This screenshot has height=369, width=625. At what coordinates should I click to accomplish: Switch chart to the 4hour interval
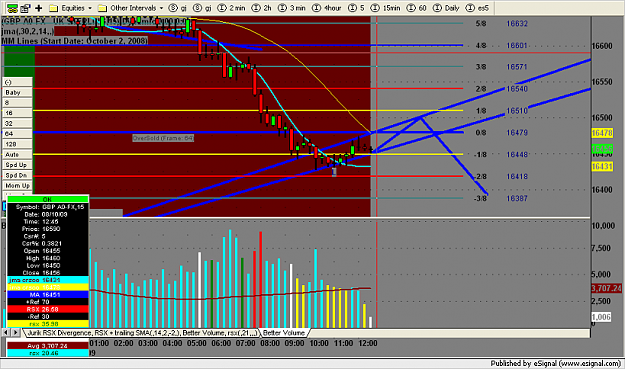pos(326,8)
